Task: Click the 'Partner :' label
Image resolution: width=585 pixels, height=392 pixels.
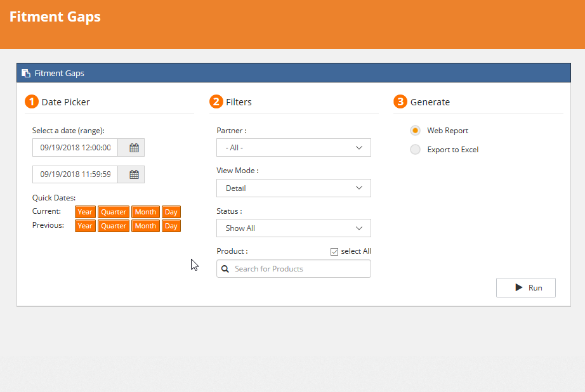Action: tap(232, 131)
